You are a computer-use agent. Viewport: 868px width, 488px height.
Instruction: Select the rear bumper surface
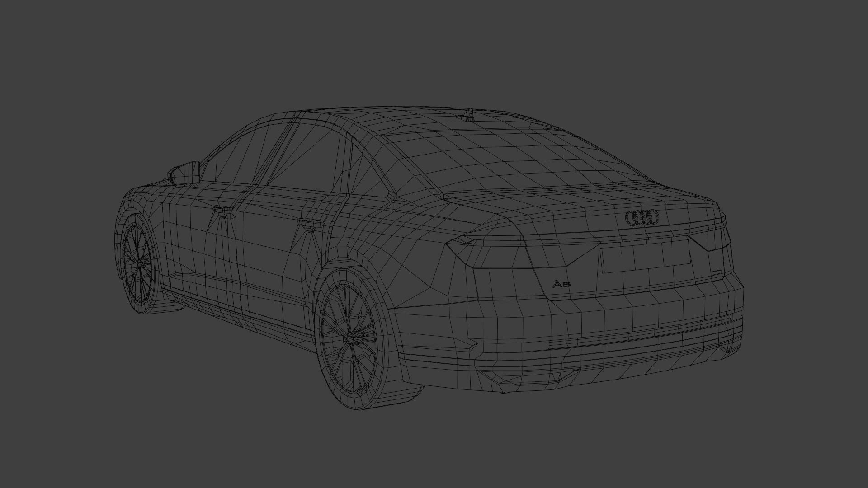(565, 325)
